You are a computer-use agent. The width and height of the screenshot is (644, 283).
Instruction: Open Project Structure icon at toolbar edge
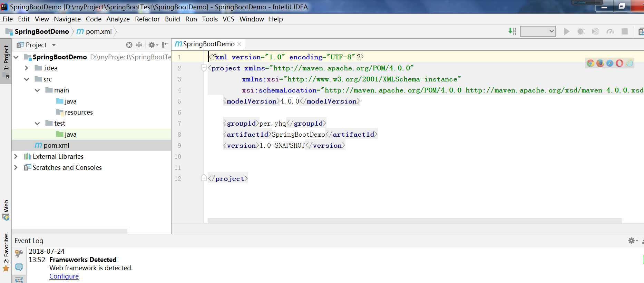(641, 31)
